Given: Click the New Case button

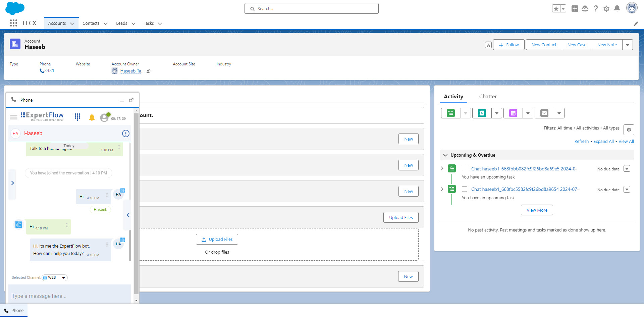Looking at the screenshot, I should (577, 45).
